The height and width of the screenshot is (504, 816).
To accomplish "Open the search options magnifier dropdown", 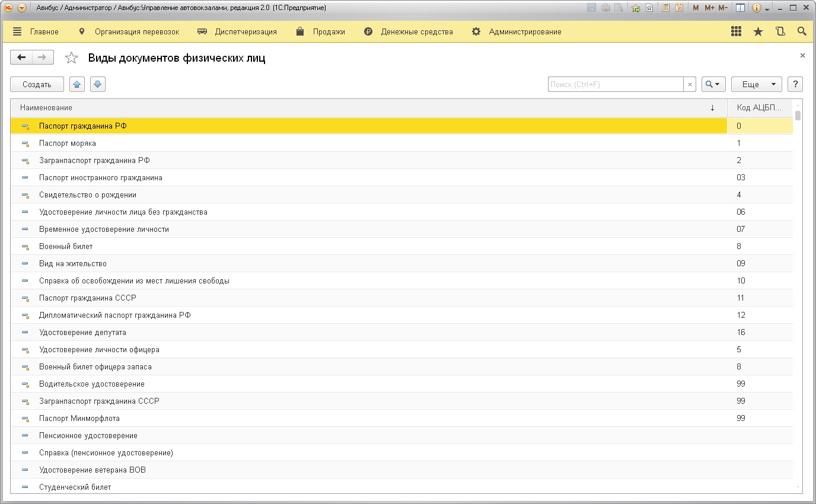I will [x=713, y=85].
